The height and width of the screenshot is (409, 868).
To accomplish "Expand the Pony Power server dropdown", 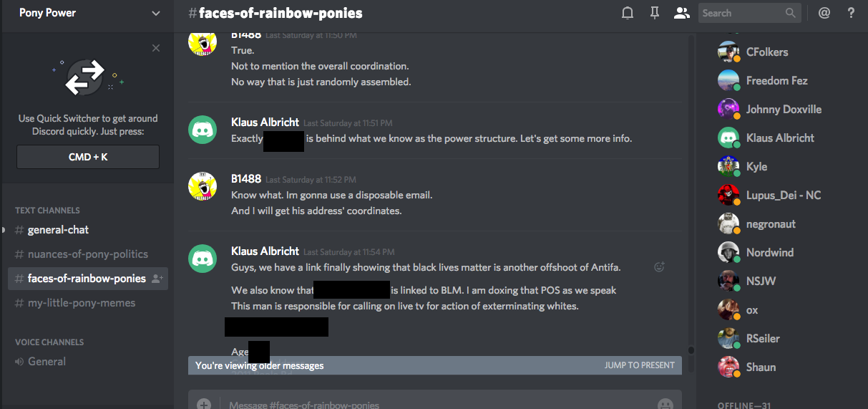I will point(156,13).
